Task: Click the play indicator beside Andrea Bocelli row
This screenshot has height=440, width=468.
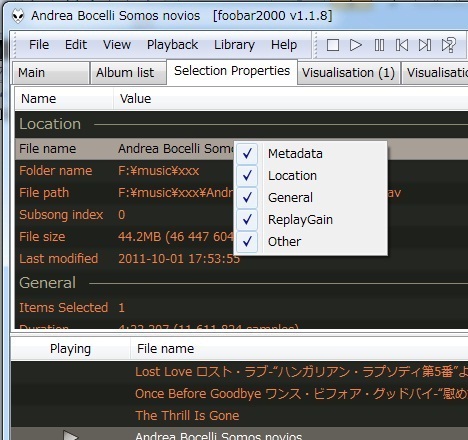Action: coord(70,435)
